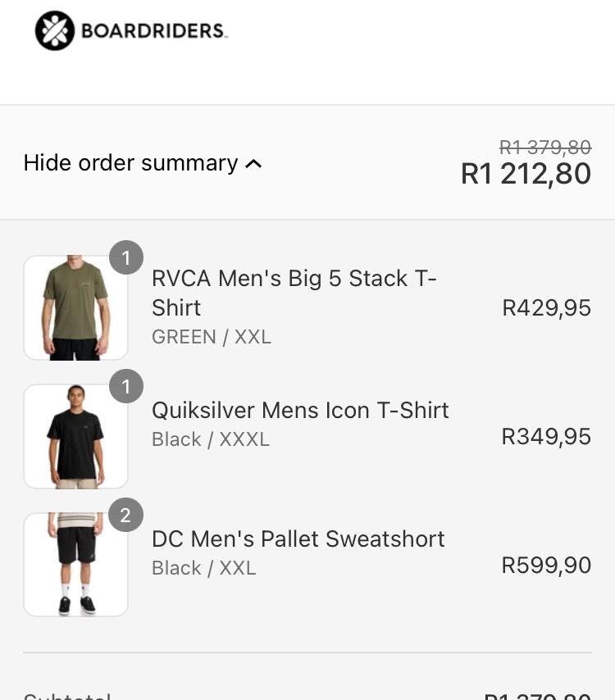This screenshot has width=615, height=700.
Task: Click the R349,95 item price
Action: 546,437
